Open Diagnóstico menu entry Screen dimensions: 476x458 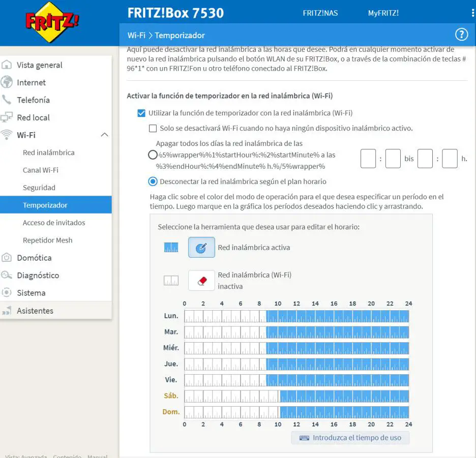[x=38, y=276]
